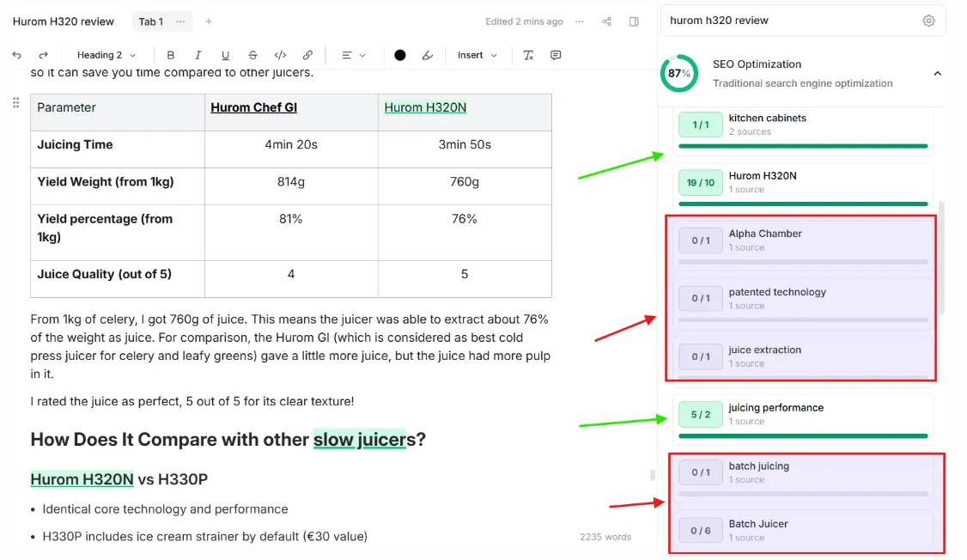This screenshot has height=560, width=967.
Task: Select the Alpha Chamber keyword card
Action: [x=803, y=245]
